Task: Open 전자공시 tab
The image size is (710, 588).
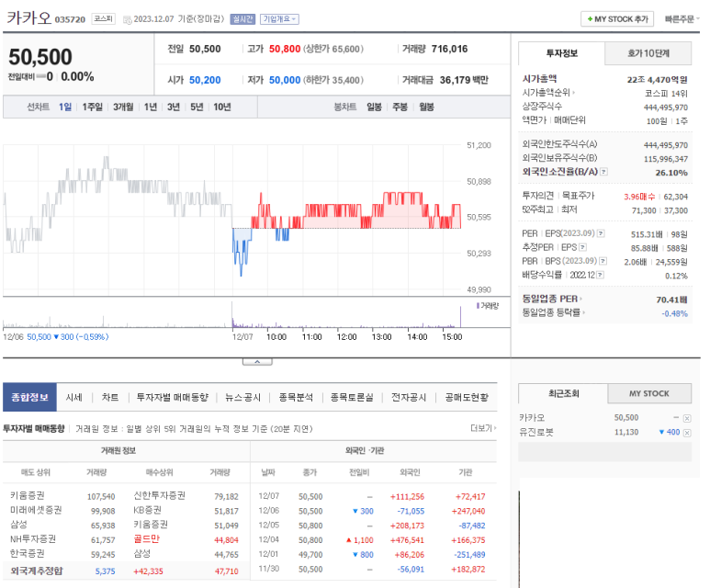Action: [409, 397]
